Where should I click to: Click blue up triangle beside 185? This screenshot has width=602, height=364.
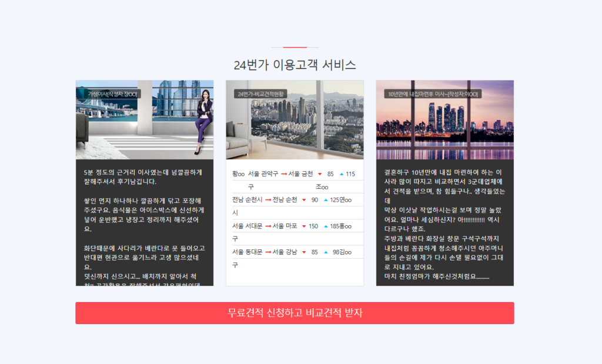(326, 226)
